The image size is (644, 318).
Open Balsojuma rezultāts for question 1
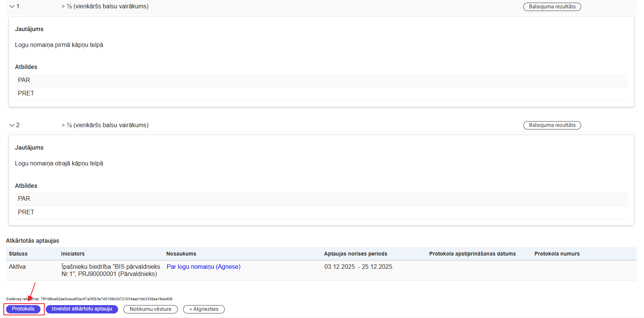tap(552, 7)
